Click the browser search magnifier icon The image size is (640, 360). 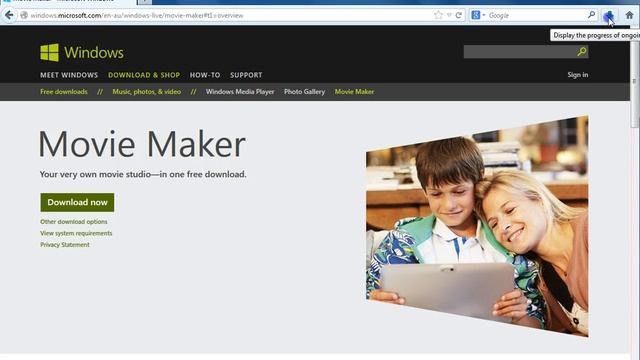point(591,15)
